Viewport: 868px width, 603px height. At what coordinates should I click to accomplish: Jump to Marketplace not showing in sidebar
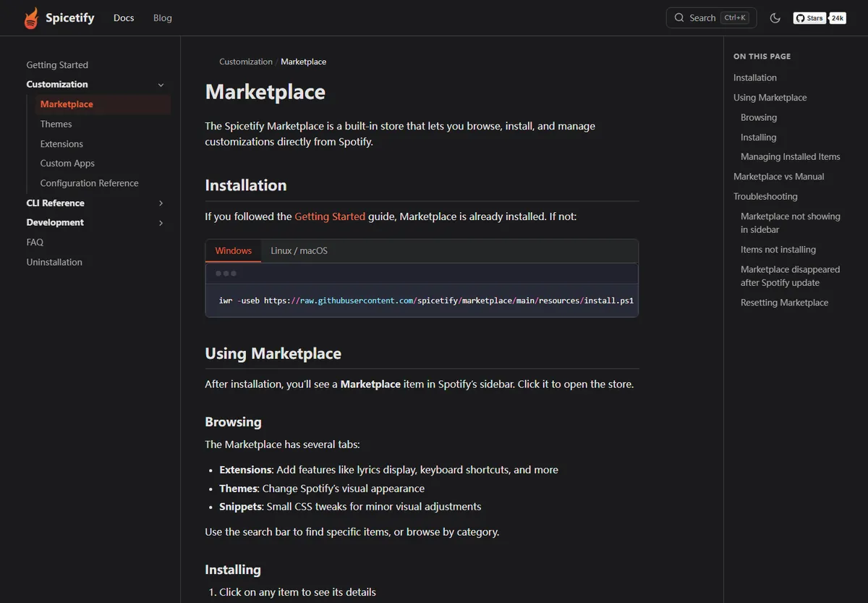click(791, 223)
